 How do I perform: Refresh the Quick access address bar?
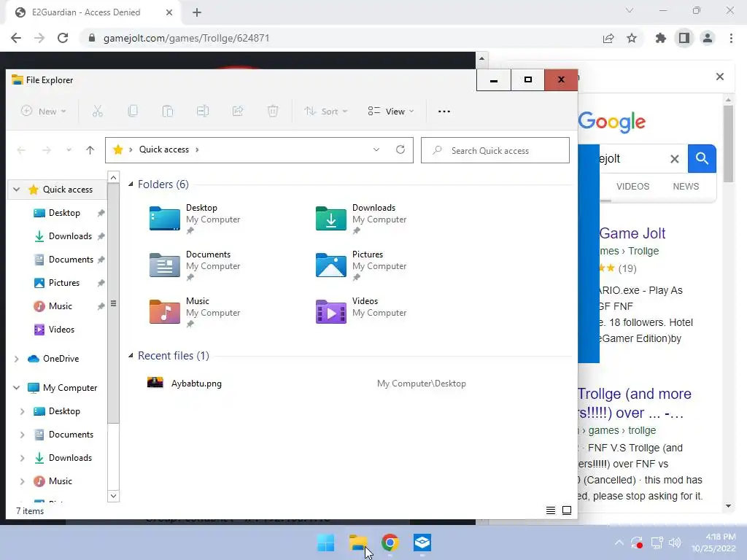pos(400,149)
